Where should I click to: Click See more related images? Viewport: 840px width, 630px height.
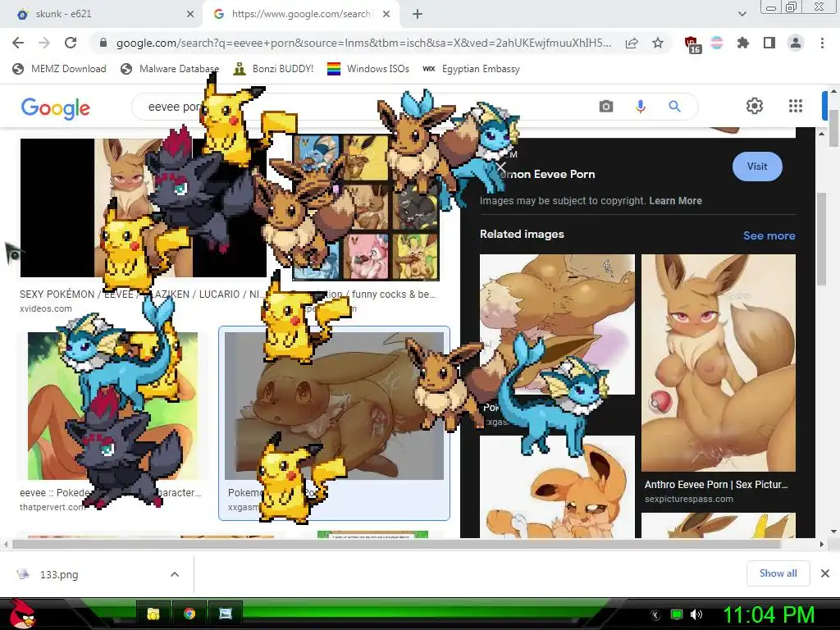769,235
